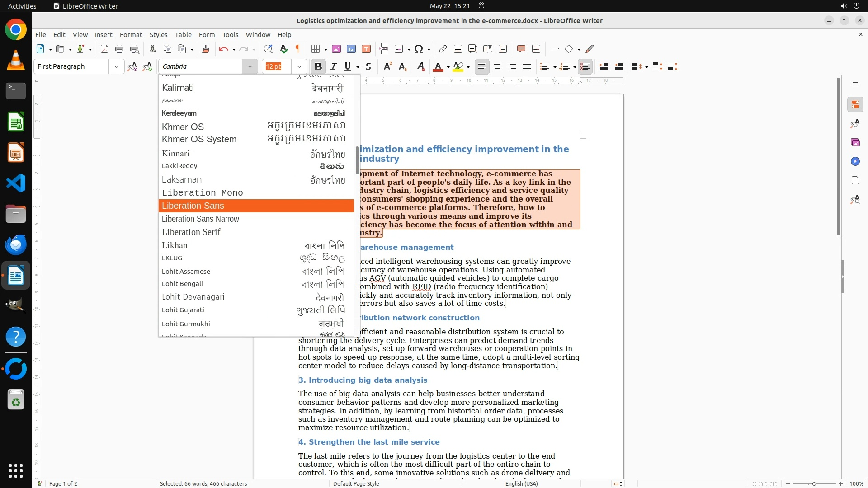The height and width of the screenshot is (488, 868).
Task: Click the Insert Image icon
Action: 336,49
